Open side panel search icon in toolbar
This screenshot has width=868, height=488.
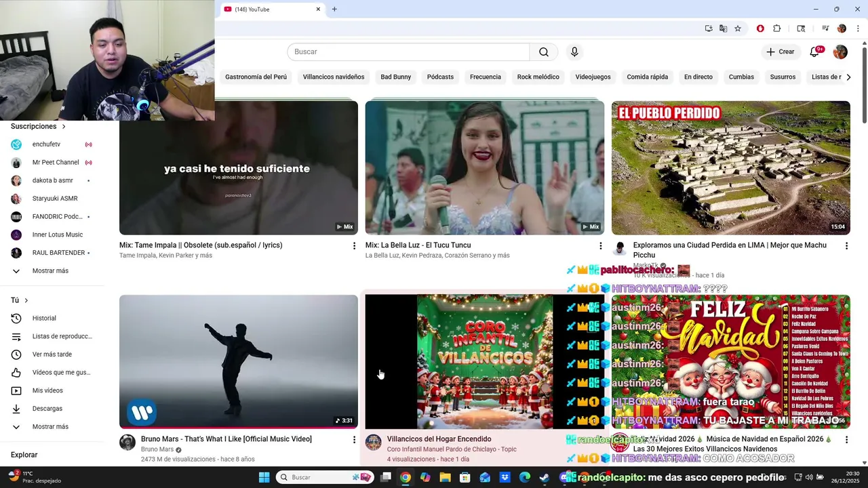(x=801, y=28)
